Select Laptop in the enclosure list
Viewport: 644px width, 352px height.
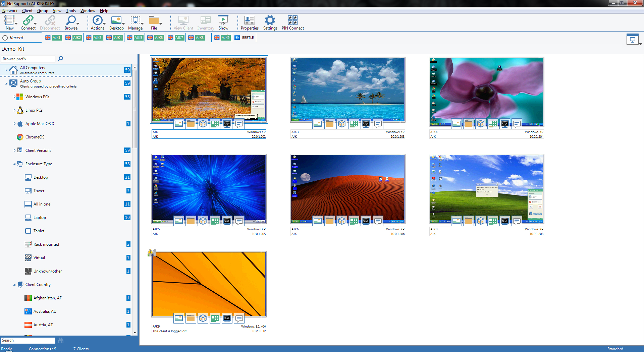click(x=40, y=218)
